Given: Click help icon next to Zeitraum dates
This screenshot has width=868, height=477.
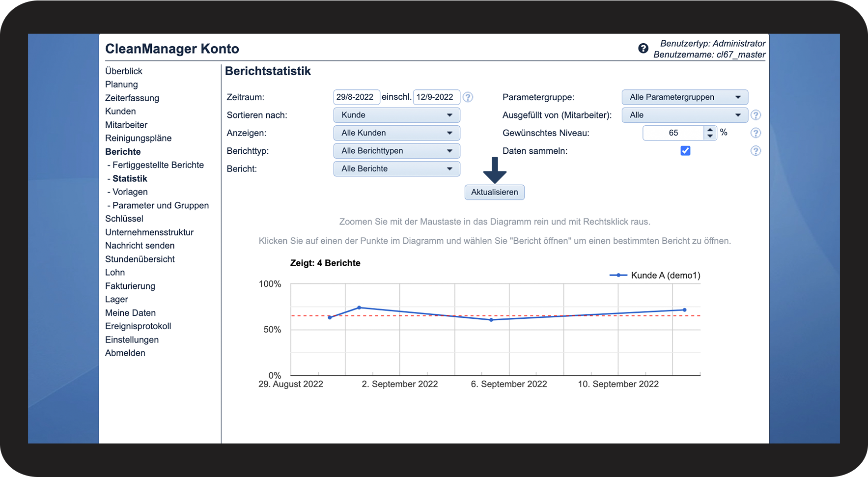Looking at the screenshot, I should [x=468, y=97].
